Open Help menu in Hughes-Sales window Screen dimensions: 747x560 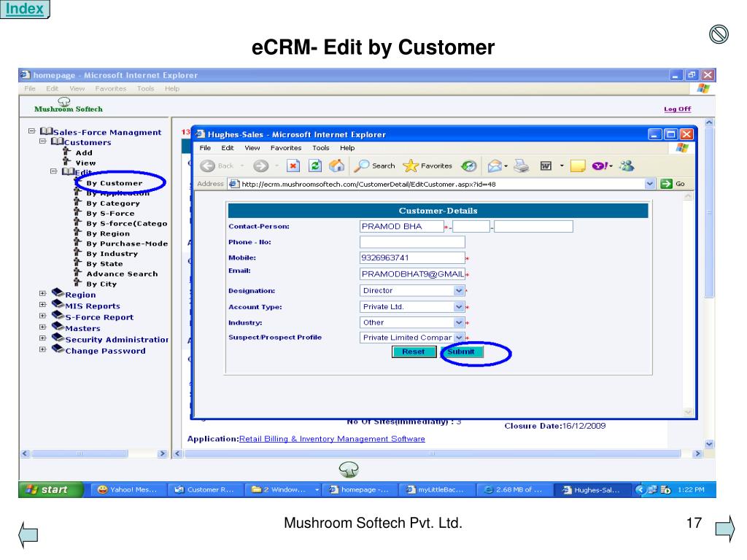347,148
